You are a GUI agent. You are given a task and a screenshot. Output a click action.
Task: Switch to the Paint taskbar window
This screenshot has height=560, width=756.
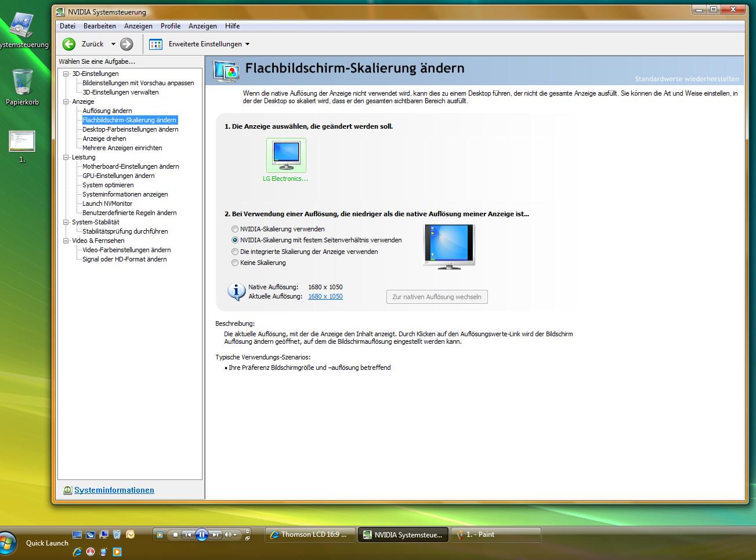(x=495, y=534)
